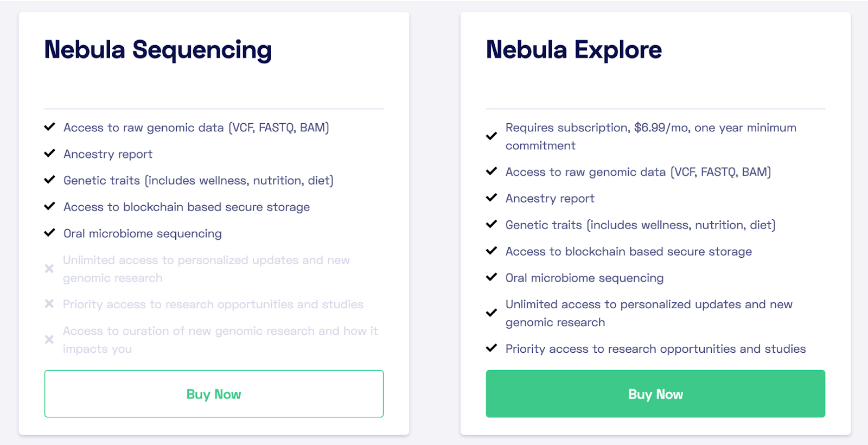Click Oral microbiome sequencing text in Explore card
Viewport: 868px width, 445px height.
click(585, 278)
